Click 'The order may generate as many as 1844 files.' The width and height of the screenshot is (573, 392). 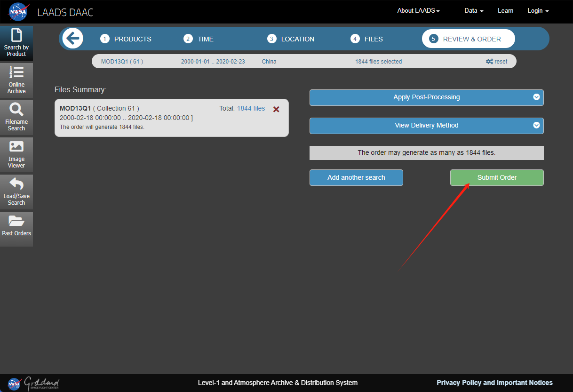427,153
